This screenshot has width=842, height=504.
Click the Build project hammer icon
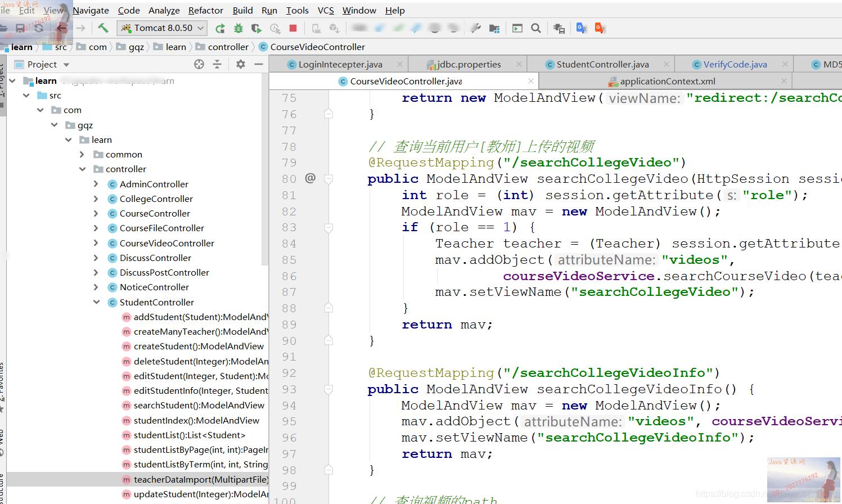[103, 28]
